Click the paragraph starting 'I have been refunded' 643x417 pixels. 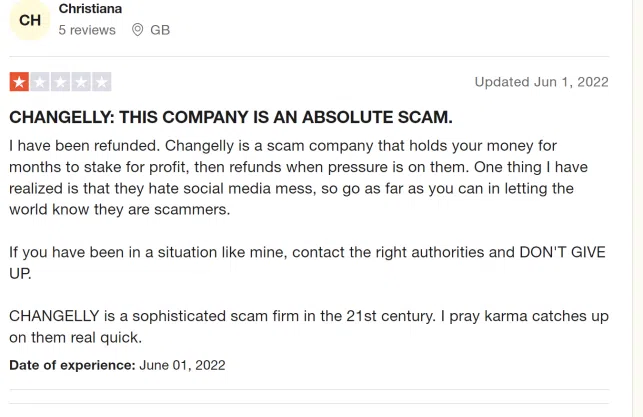[x=299, y=178]
